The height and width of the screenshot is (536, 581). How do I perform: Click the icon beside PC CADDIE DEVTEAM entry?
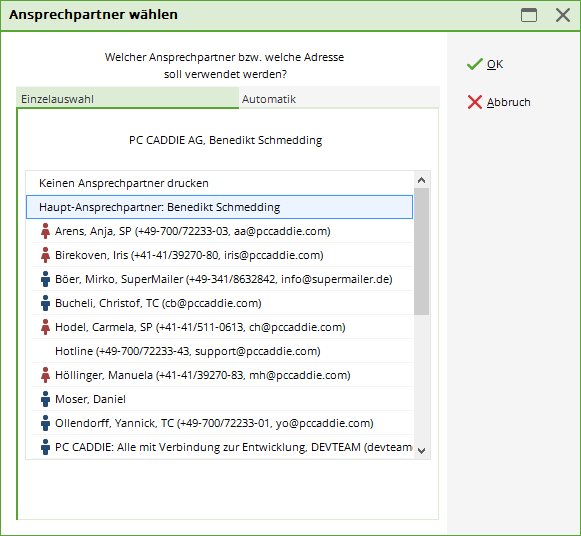pos(45,447)
